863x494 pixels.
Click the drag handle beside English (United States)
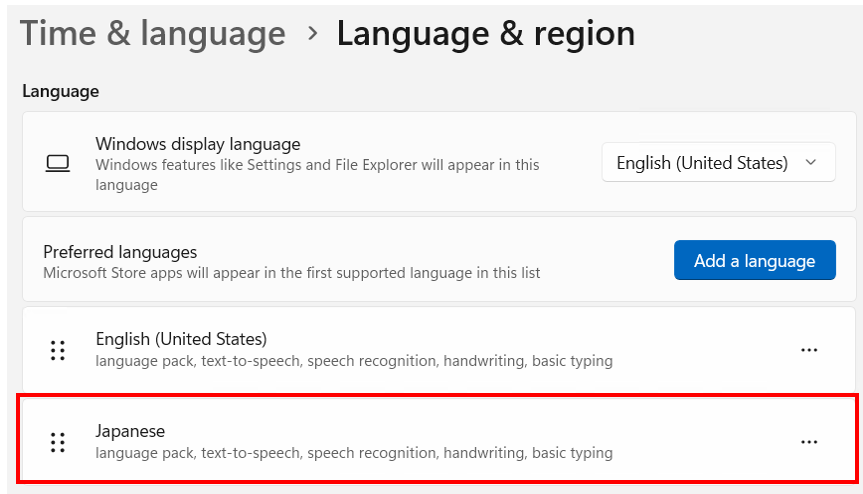tap(58, 350)
